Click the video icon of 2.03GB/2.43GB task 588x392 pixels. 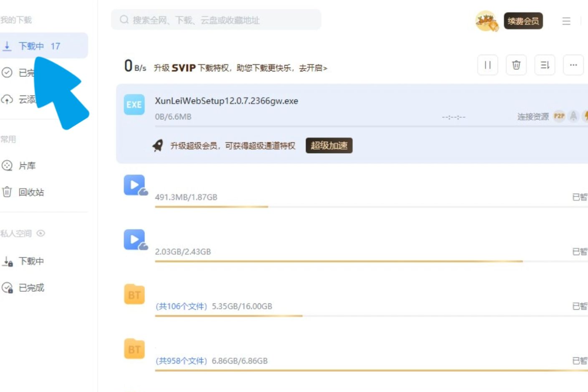pyautogui.click(x=136, y=240)
